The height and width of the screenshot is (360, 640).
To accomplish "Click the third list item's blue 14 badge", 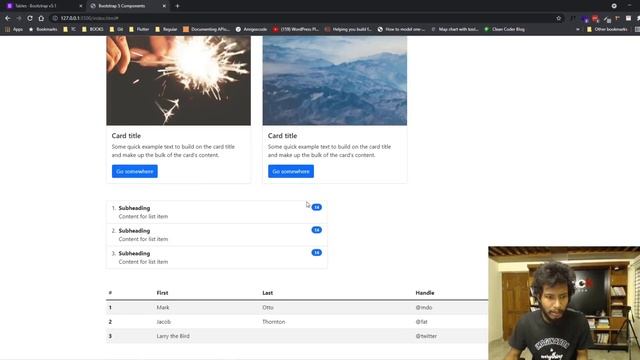I will (317, 253).
